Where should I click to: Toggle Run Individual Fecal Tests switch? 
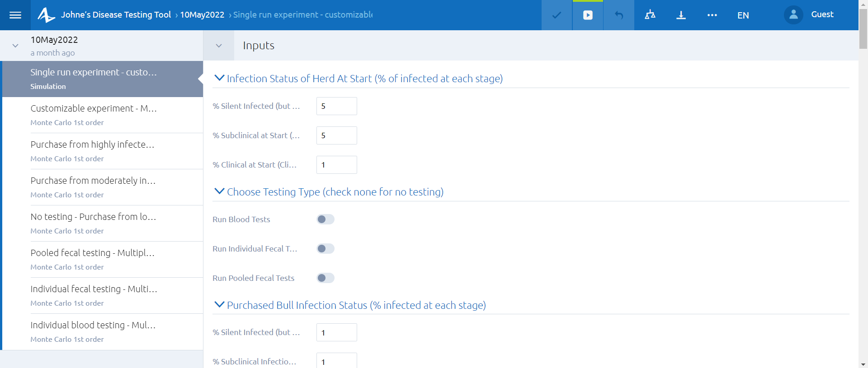click(325, 249)
